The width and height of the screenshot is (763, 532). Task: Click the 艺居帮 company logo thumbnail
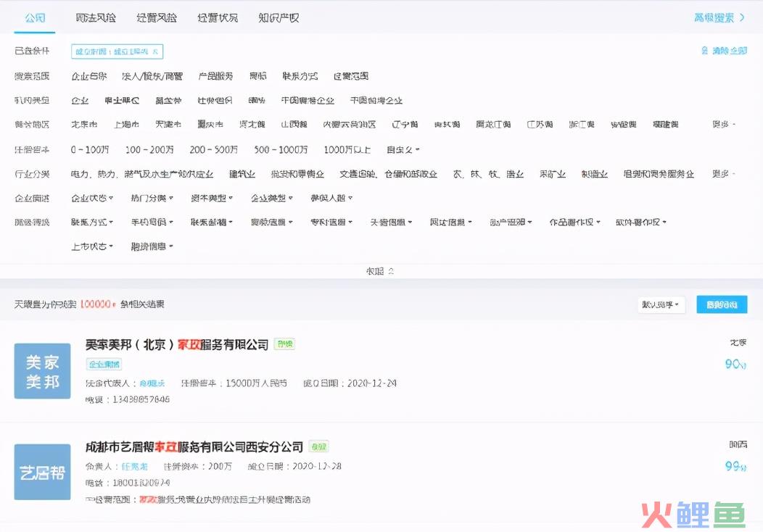pyautogui.click(x=42, y=472)
